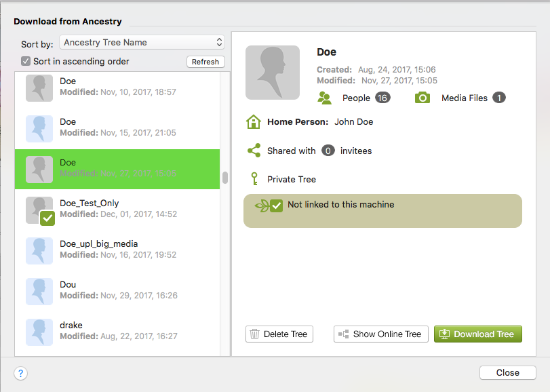Click the home person name John Doe
Image resolution: width=550 pixels, height=392 pixels.
click(x=353, y=122)
